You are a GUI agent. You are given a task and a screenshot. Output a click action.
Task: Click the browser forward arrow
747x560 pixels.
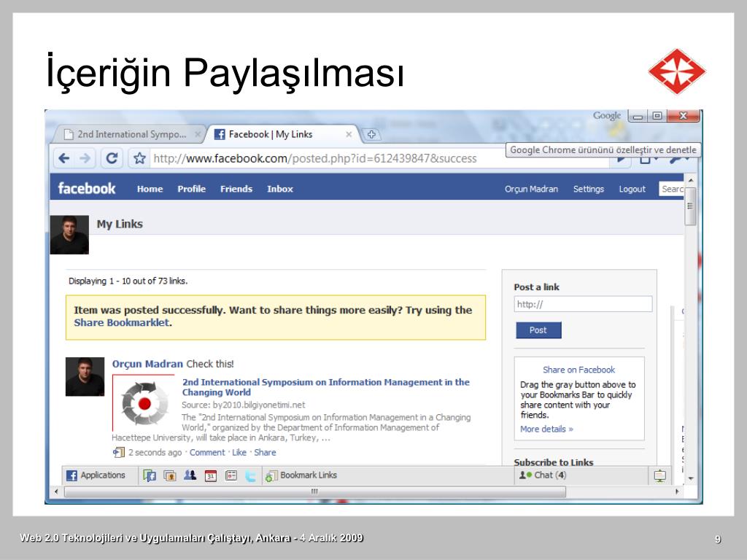[x=85, y=158]
